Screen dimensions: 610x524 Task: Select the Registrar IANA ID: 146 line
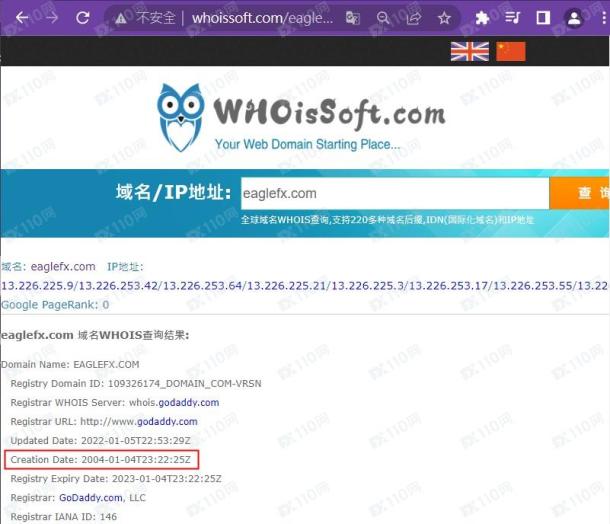[63, 517]
